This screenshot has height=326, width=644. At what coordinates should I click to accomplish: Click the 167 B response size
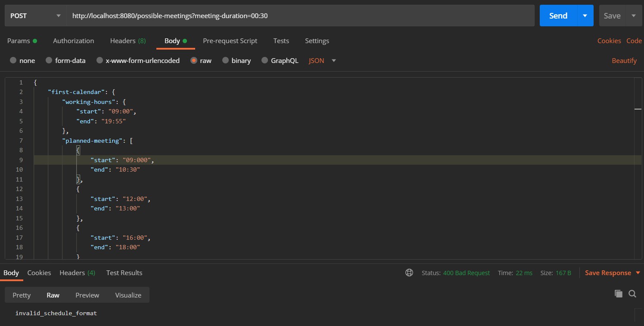point(563,273)
